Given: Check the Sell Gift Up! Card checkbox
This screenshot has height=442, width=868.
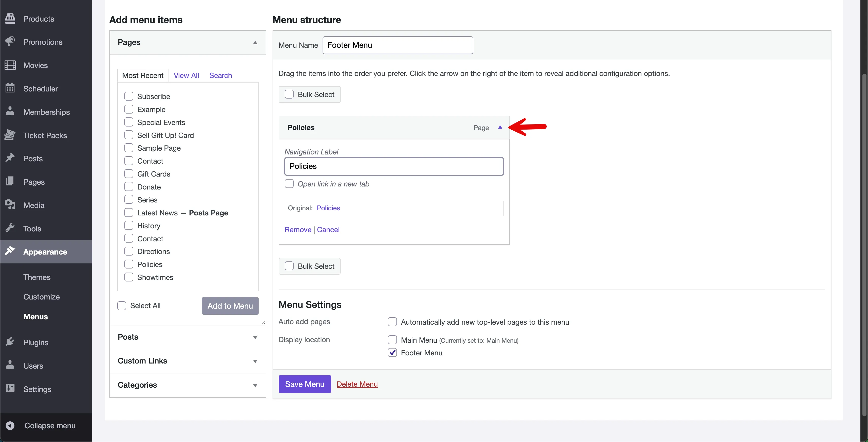Looking at the screenshot, I should 129,135.
